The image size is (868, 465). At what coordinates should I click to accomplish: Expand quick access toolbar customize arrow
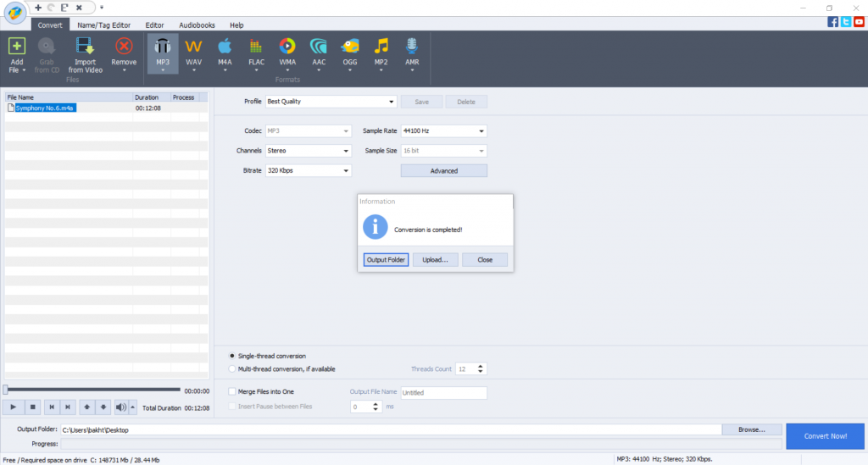click(102, 8)
